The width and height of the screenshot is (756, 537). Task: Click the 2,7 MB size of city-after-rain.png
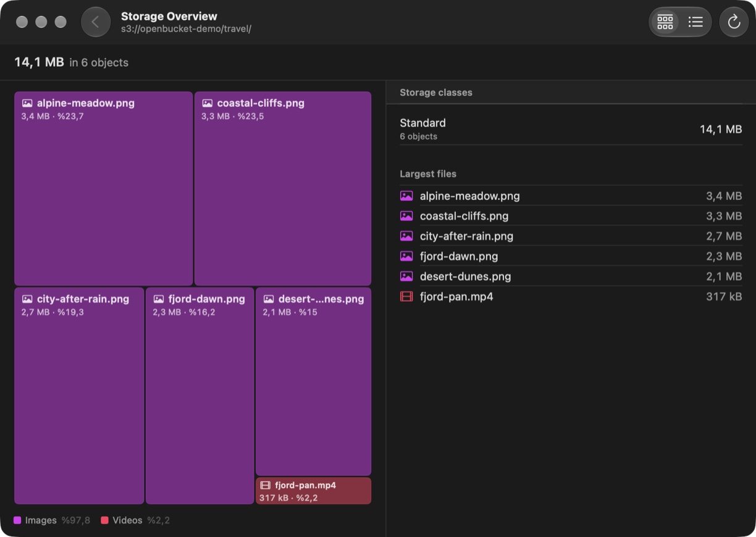tap(724, 236)
